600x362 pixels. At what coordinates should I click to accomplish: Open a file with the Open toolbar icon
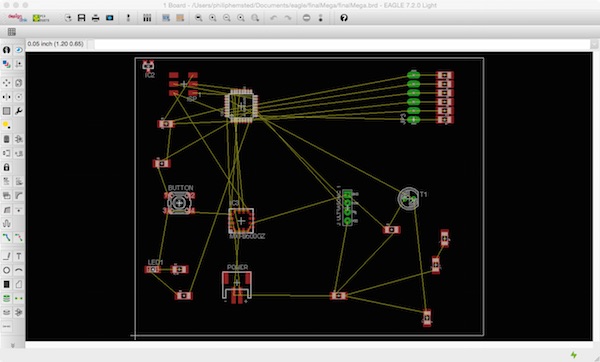coord(68,18)
